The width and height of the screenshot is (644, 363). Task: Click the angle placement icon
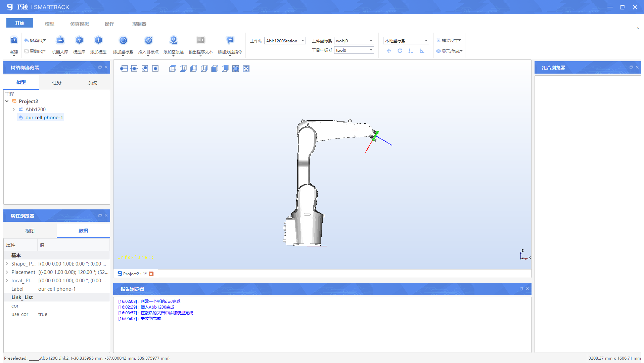[x=422, y=51]
